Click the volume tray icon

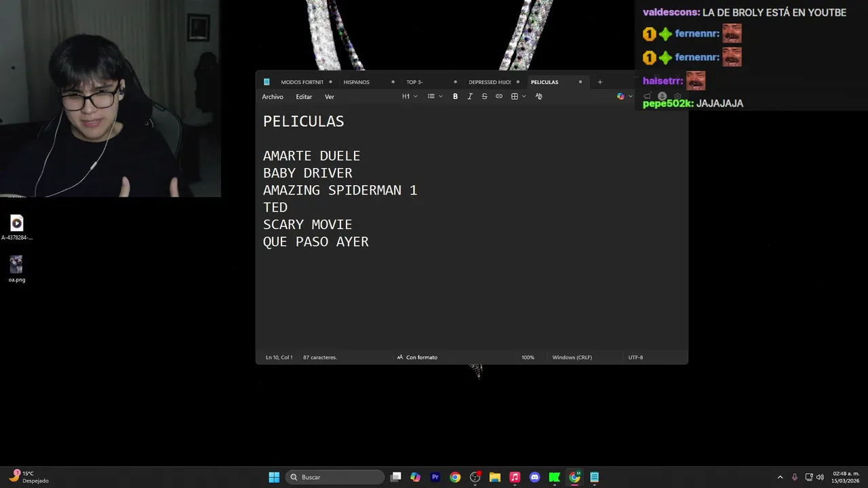point(820,477)
